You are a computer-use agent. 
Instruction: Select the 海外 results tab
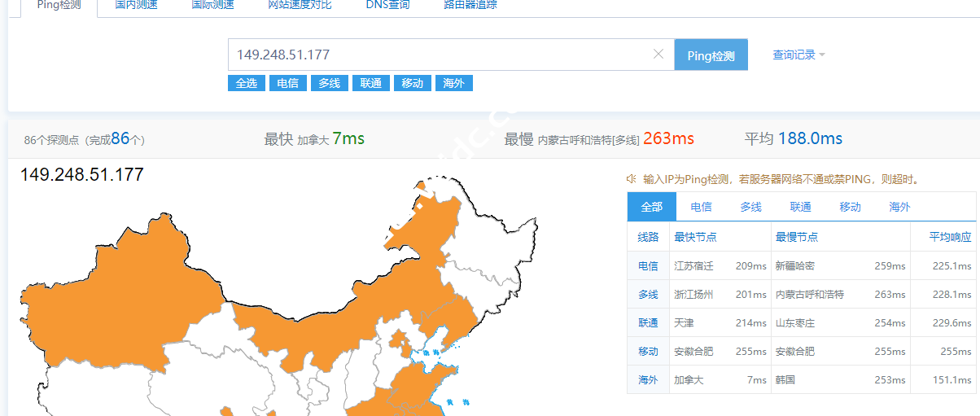click(900, 207)
